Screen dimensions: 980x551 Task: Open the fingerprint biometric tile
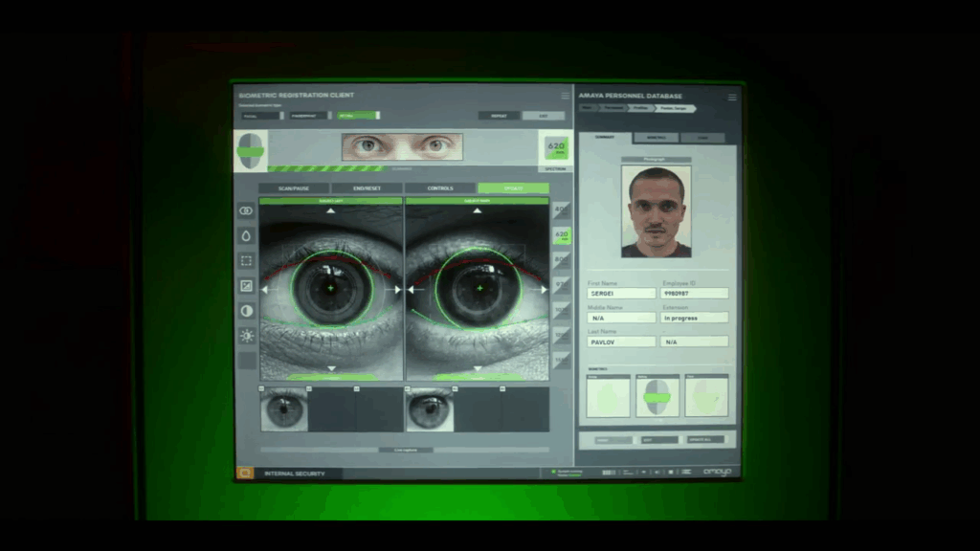[x=608, y=396]
